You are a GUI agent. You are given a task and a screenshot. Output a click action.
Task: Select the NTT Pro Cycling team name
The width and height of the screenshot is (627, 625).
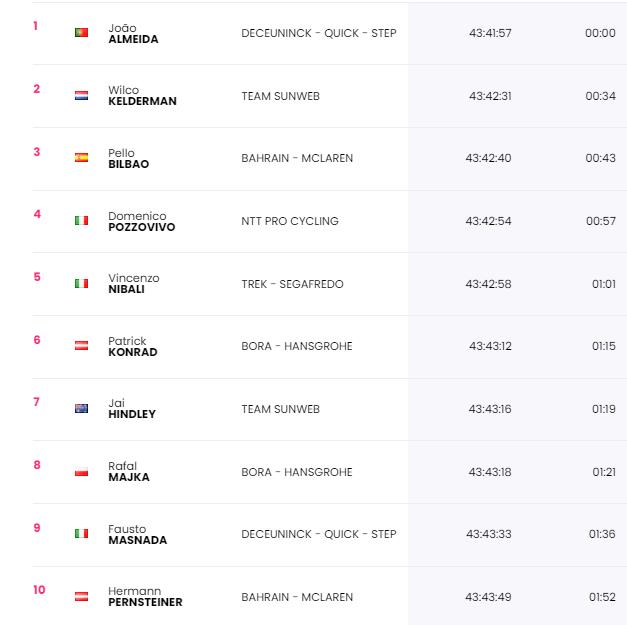[290, 221]
